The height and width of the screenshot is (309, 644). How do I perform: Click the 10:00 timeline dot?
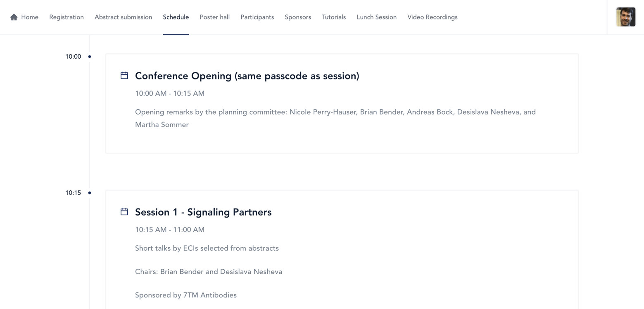[90, 57]
